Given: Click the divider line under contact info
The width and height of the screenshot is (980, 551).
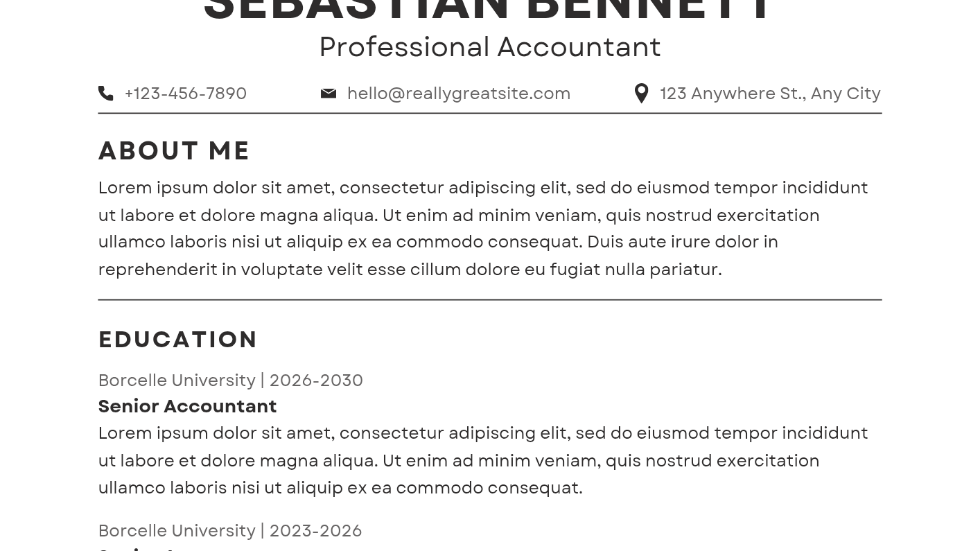Looking at the screenshot, I should click(x=490, y=113).
